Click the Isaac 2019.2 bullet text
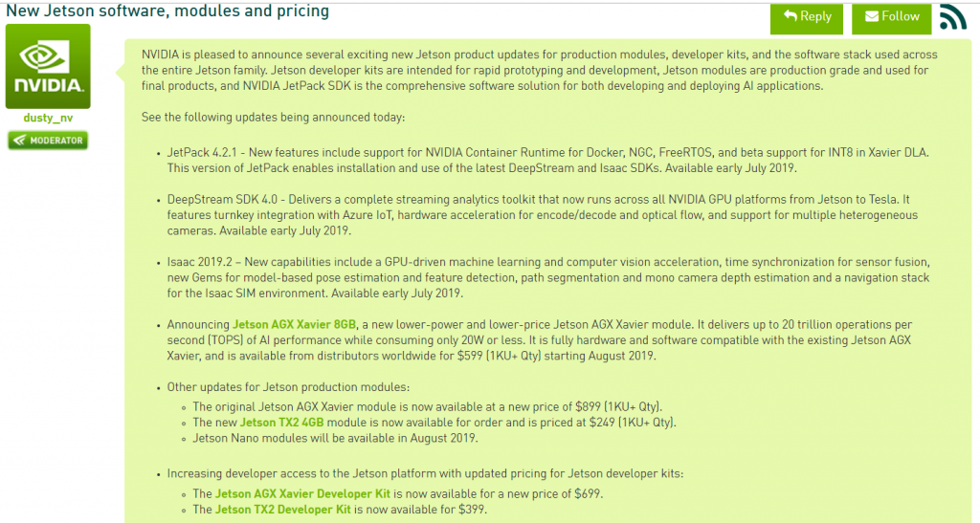This screenshot has height=523, width=980. (x=548, y=277)
